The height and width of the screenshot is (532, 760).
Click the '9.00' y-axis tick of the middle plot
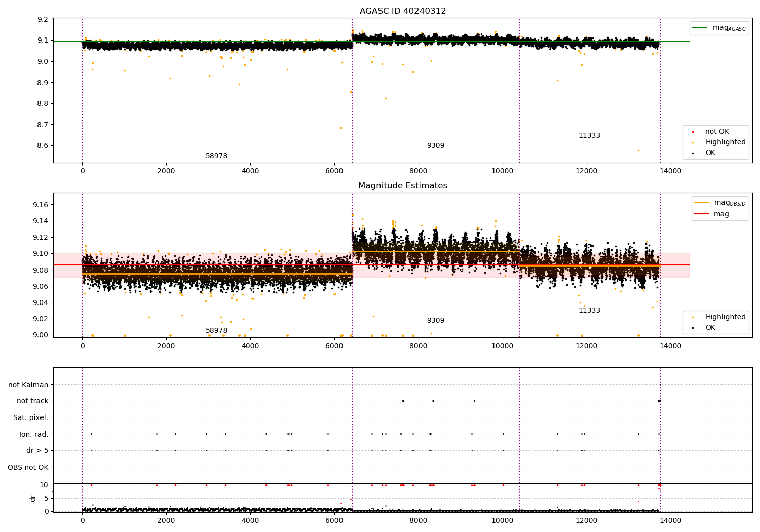[x=42, y=335]
